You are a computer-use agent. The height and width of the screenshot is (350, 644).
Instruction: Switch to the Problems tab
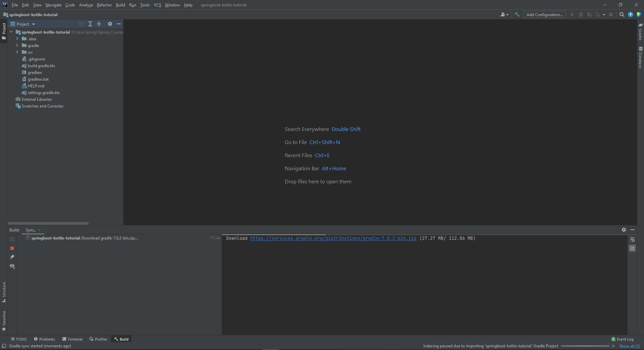[44, 339]
